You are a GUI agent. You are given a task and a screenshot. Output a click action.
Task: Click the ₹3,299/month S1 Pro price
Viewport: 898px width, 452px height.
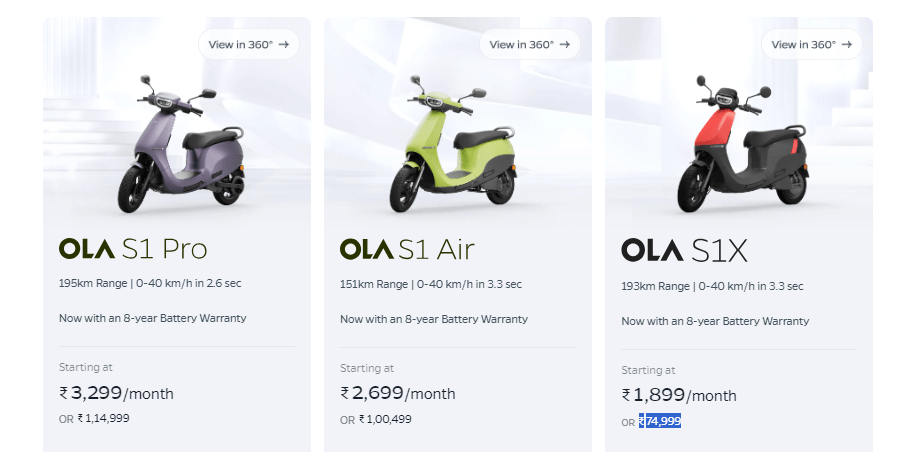click(x=116, y=393)
